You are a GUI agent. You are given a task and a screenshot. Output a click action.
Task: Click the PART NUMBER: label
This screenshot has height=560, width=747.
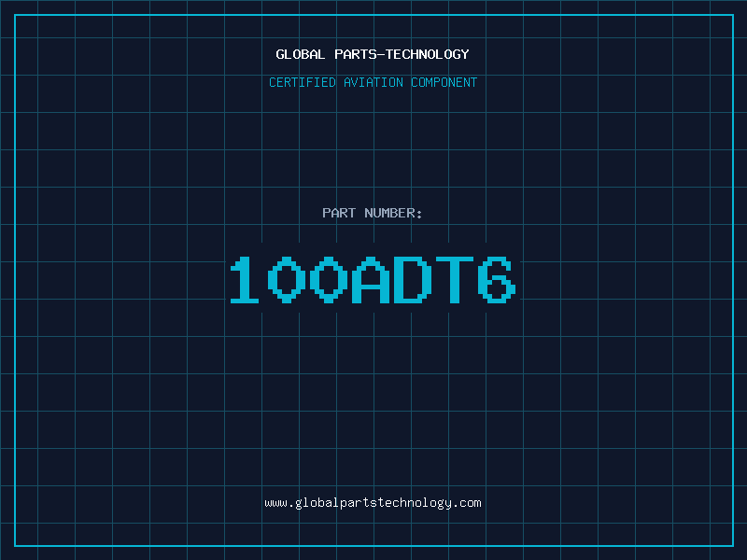point(373,213)
